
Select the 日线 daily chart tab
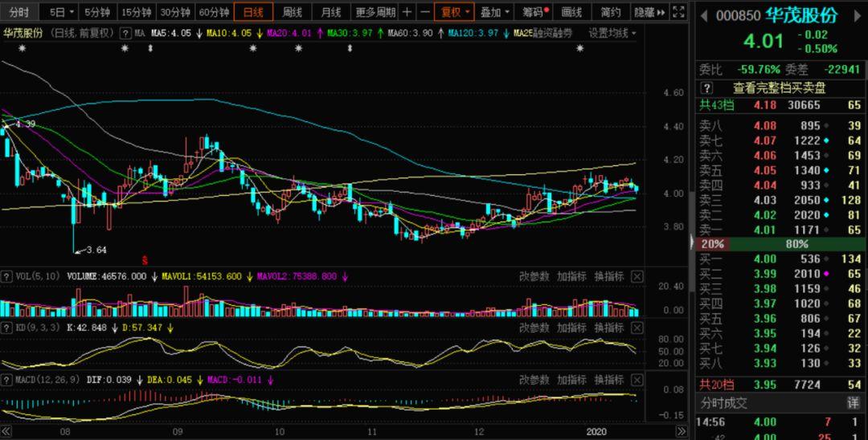click(x=253, y=11)
